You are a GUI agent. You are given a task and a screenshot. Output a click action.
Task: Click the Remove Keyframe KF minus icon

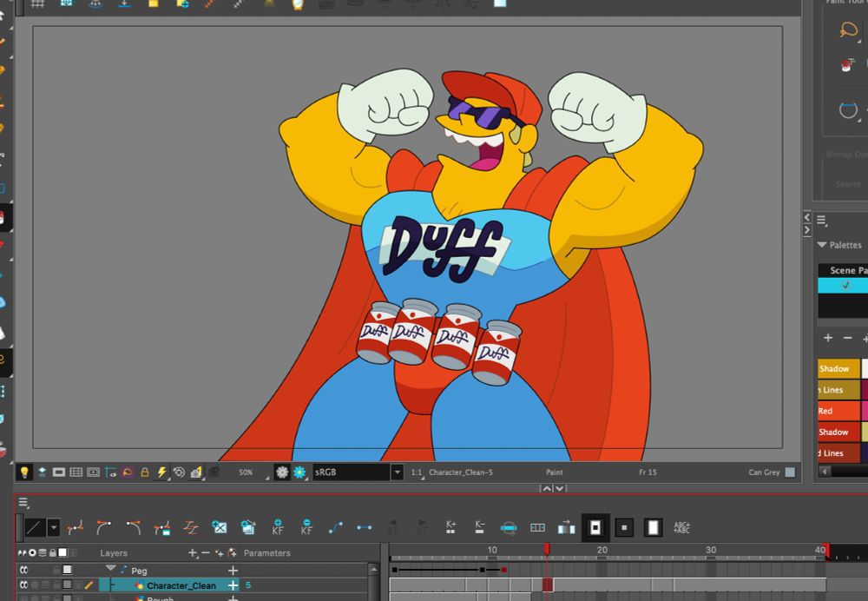[306, 527]
